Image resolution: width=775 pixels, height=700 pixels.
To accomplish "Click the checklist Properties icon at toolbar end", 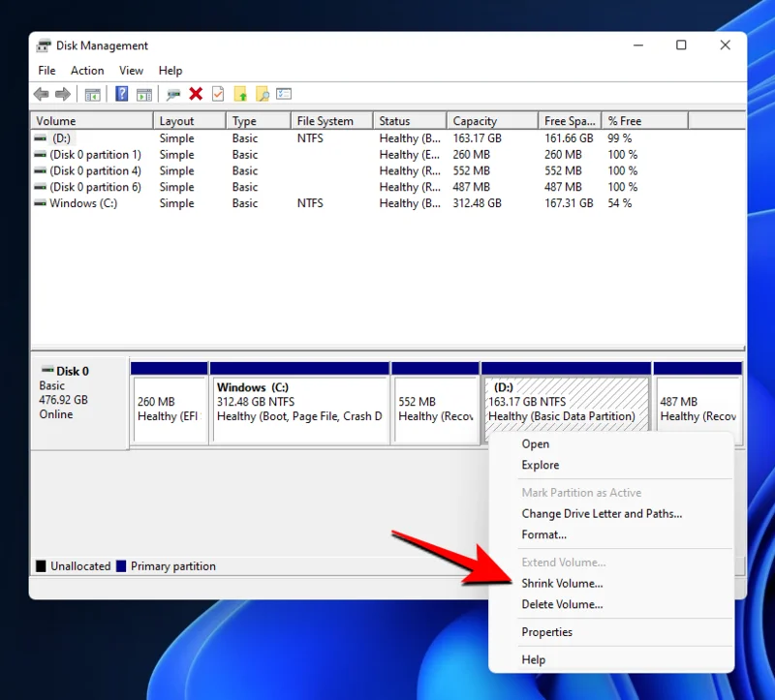I will click(281, 94).
